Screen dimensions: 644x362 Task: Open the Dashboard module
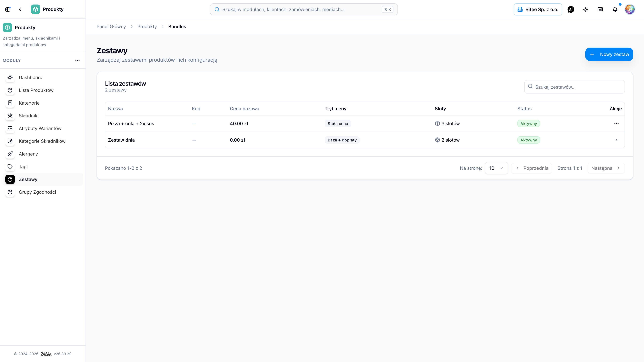[x=43, y=77]
